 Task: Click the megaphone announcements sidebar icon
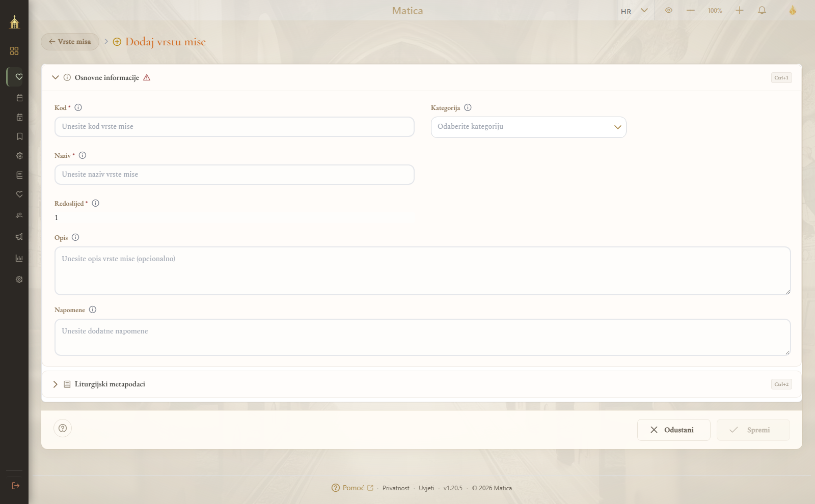pos(19,237)
